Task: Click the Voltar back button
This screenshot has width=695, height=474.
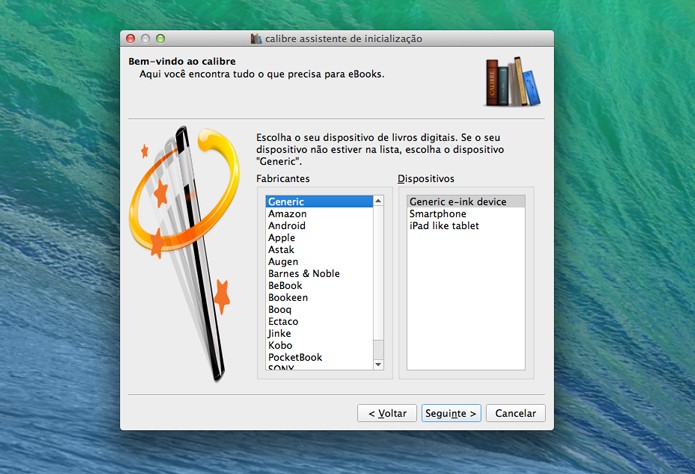Action: click(387, 413)
